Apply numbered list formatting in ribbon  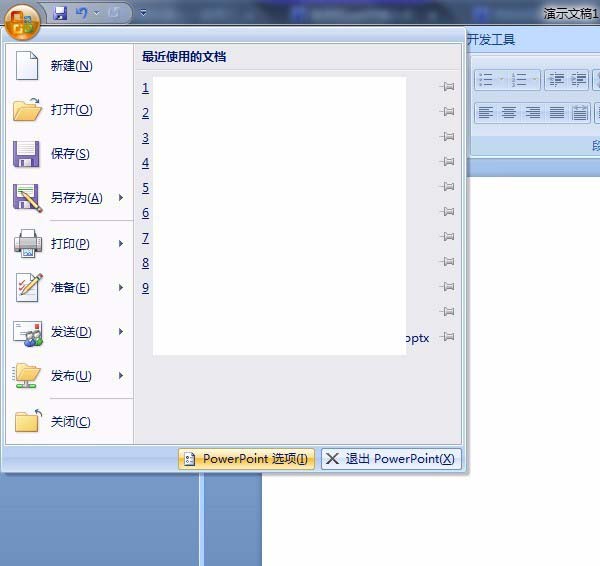[519, 80]
